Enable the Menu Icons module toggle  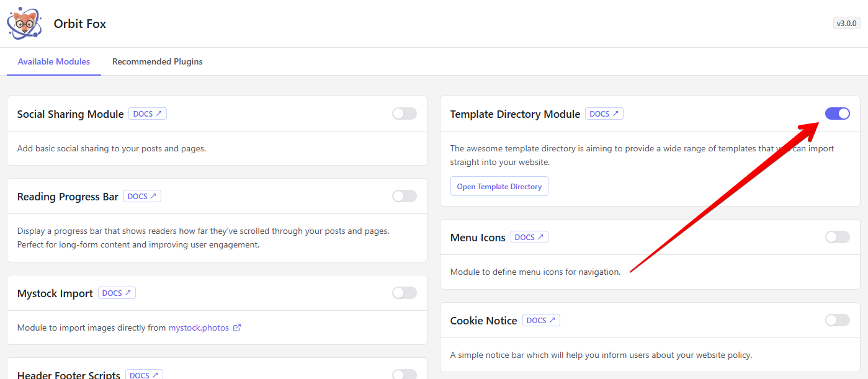tap(837, 237)
